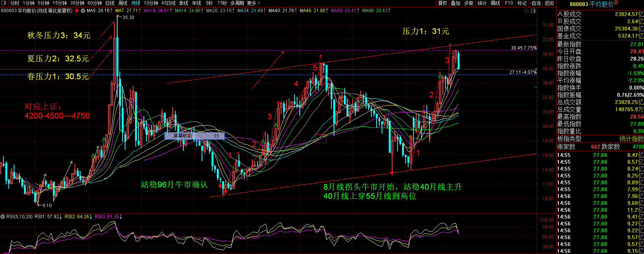Activate the 画线 drawing tools

(x=496, y=3)
